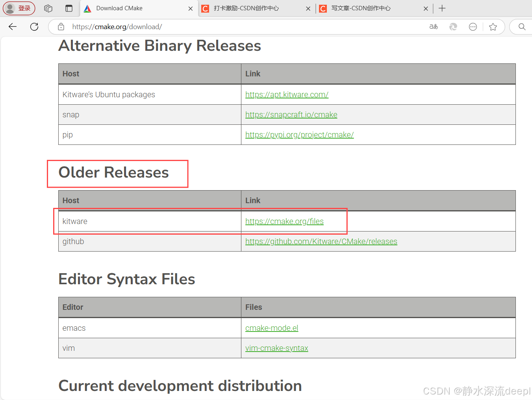Add page to favorites with the star icon

[x=493, y=27]
